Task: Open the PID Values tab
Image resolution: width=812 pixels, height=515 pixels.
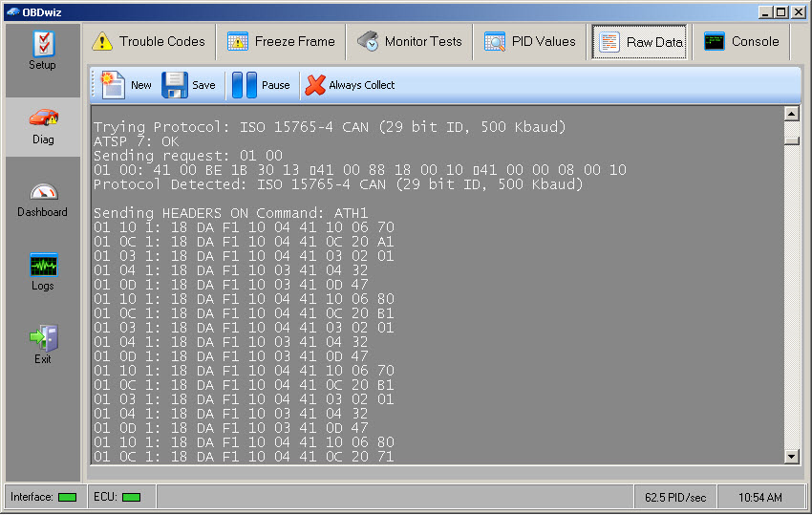Action: pos(530,41)
